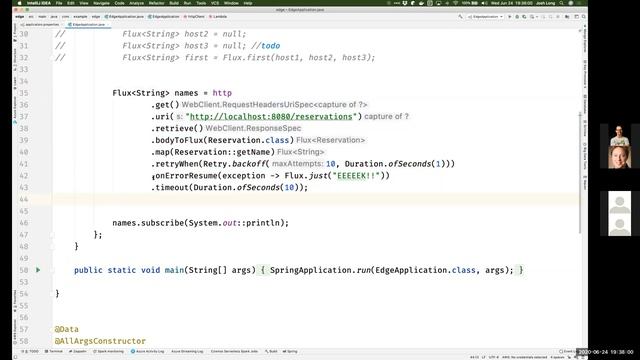Open the Tools menu
The image size is (640, 360).
[201, 3]
